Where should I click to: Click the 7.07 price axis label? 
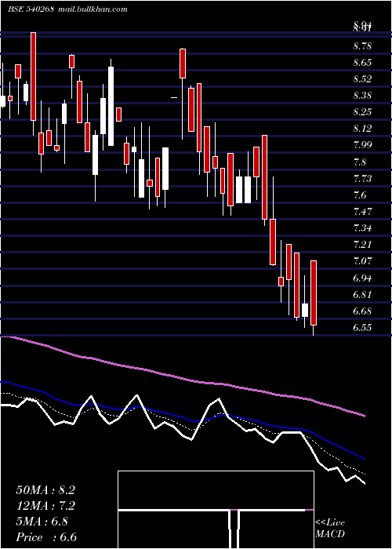click(362, 261)
